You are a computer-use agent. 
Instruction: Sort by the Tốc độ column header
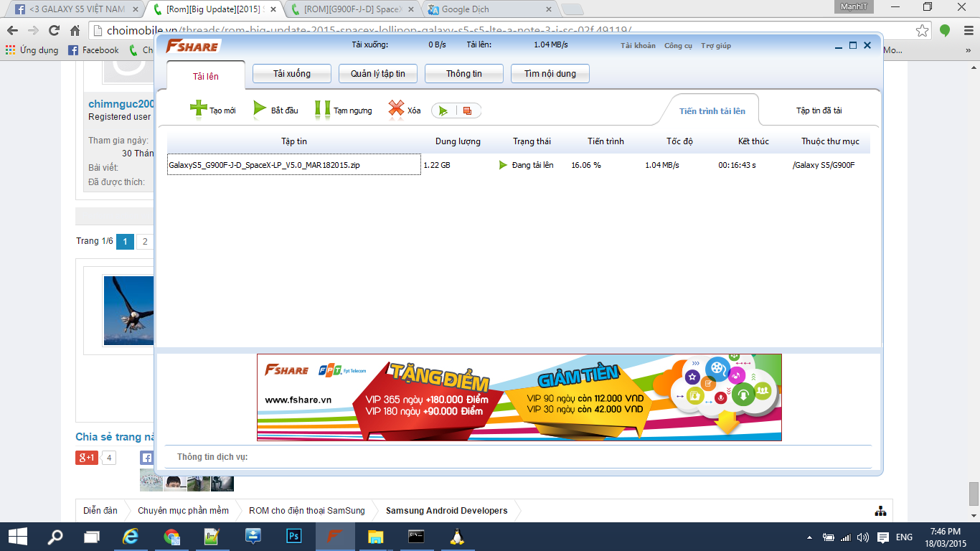pos(679,141)
